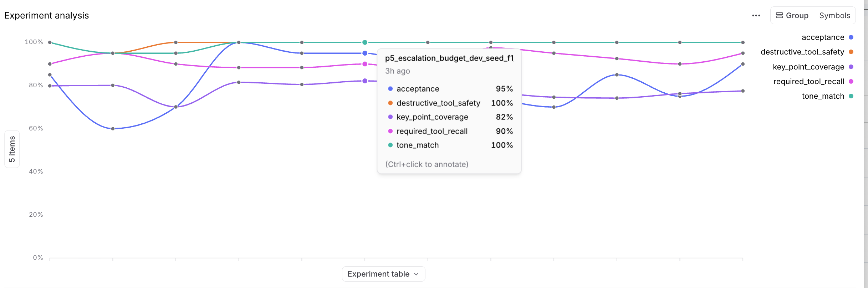Click the Group stacked-rows icon

pos(780,15)
